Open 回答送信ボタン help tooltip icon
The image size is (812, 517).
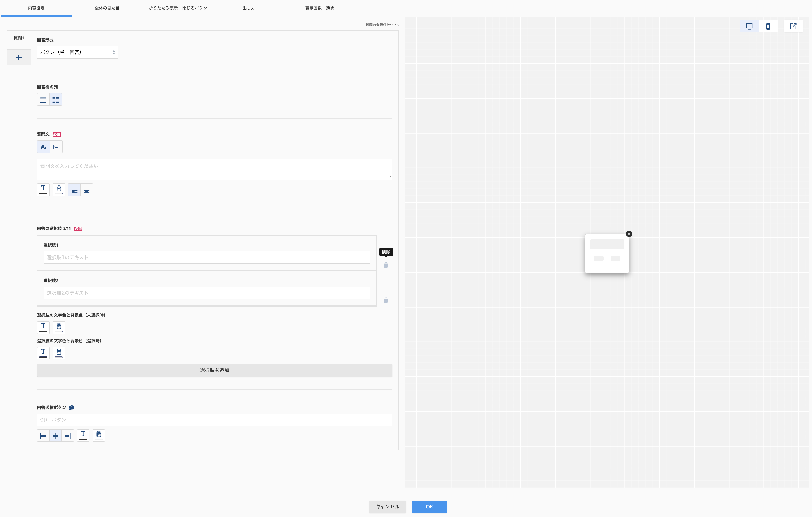coord(72,408)
